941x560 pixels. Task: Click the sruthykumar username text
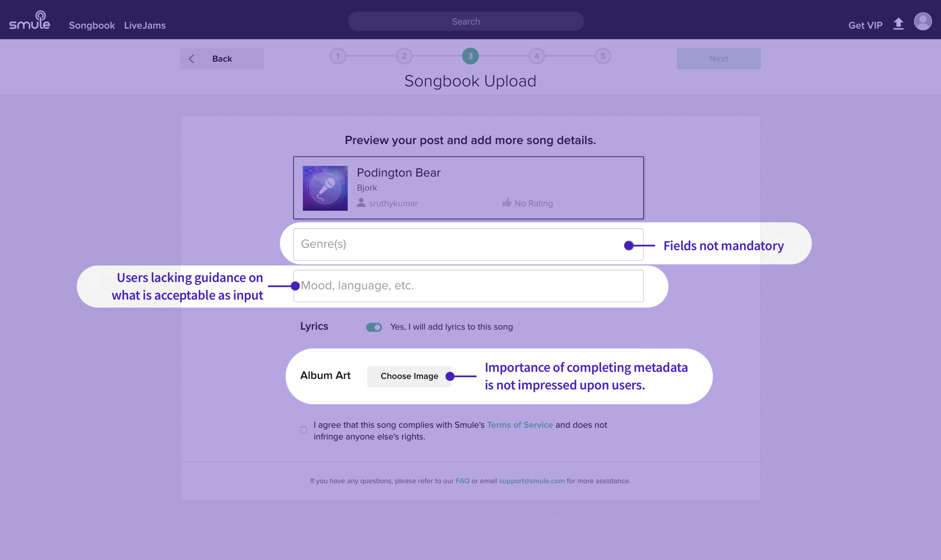(393, 204)
